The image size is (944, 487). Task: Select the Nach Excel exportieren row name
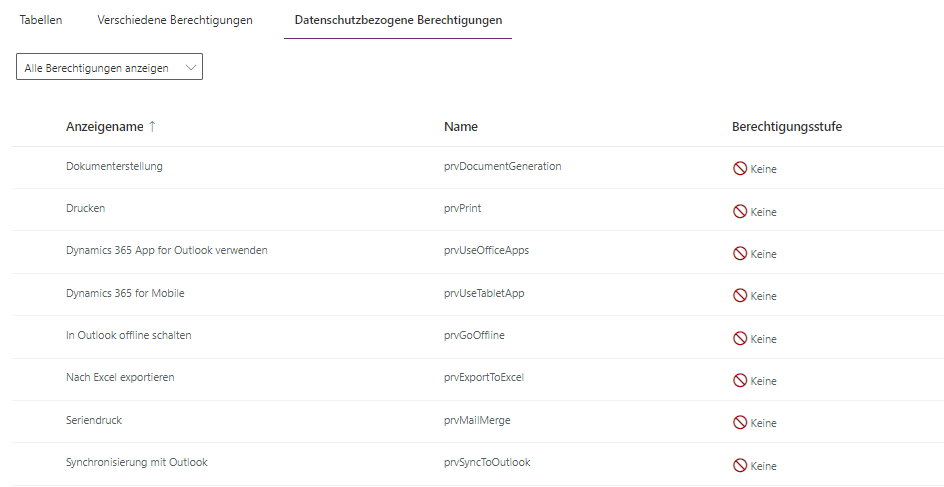120,377
